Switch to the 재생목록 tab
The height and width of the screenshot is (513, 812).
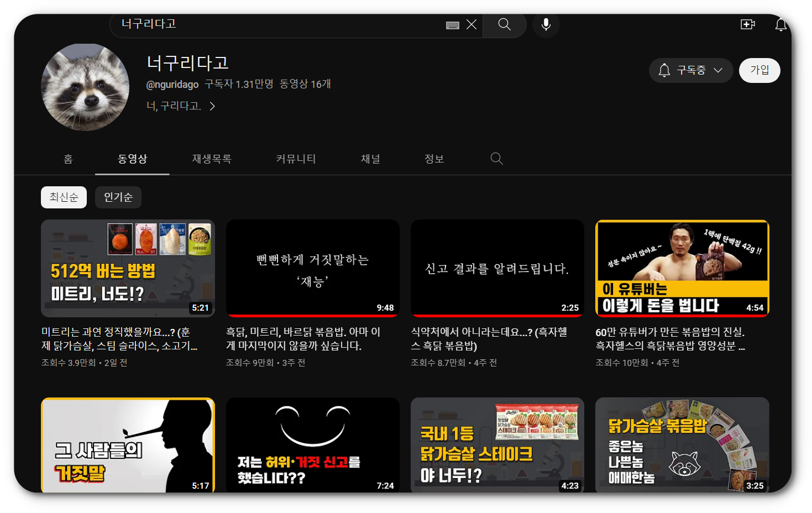212,159
